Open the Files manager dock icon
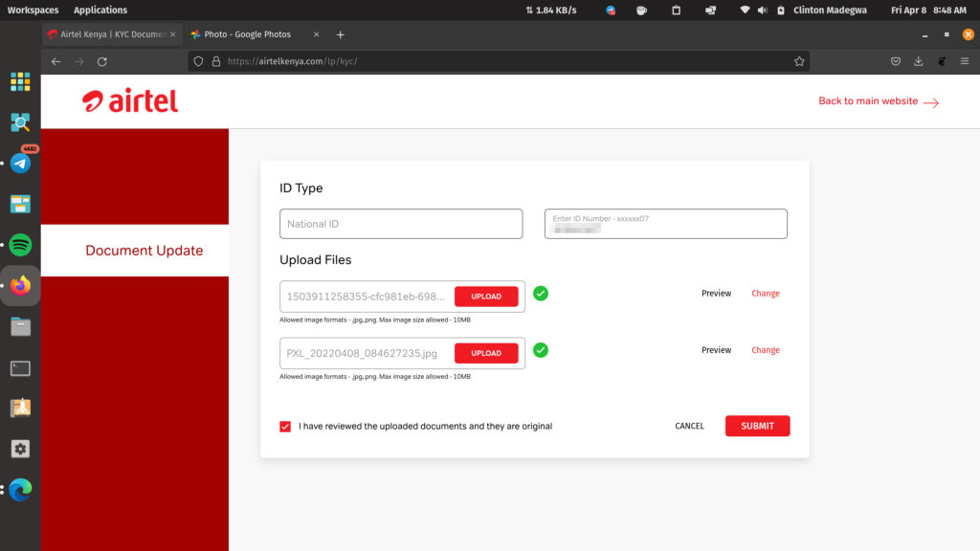This screenshot has height=551, width=980. click(20, 327)
